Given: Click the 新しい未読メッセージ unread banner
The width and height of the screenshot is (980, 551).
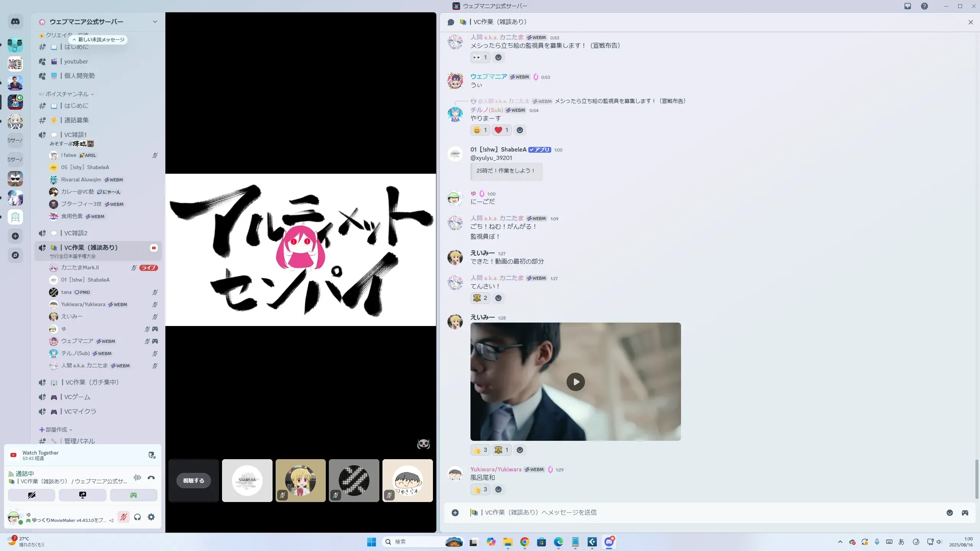Looking at the screenshot, I should pos(99,40).
